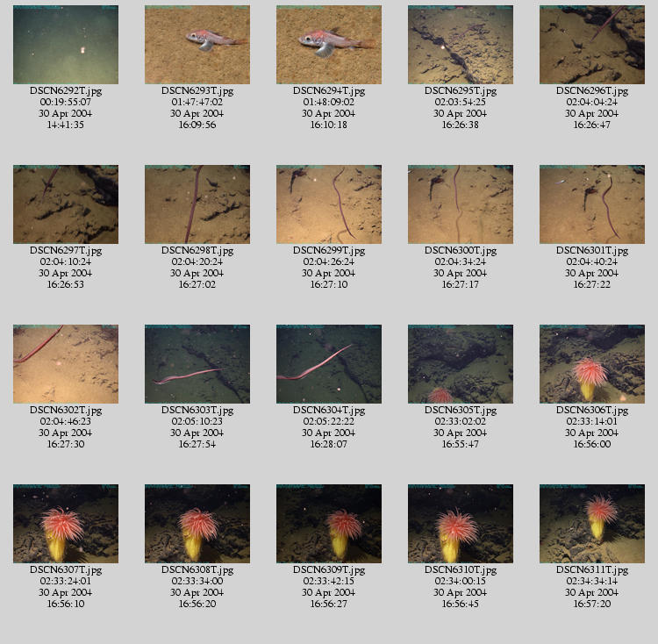Select the DSCN6294T.jpg fish close-up thumbnail
The width and height of the screenshot is (658, 644).
pyautogui.click(x=329, y=45)
